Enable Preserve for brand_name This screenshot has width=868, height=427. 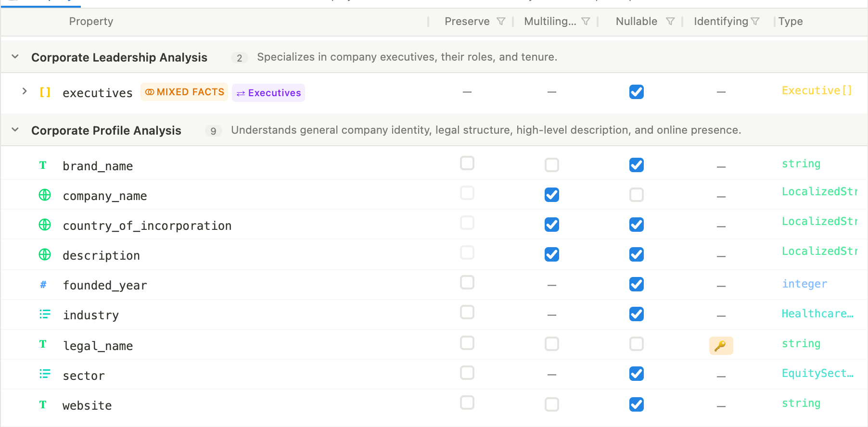click(467, 163)
